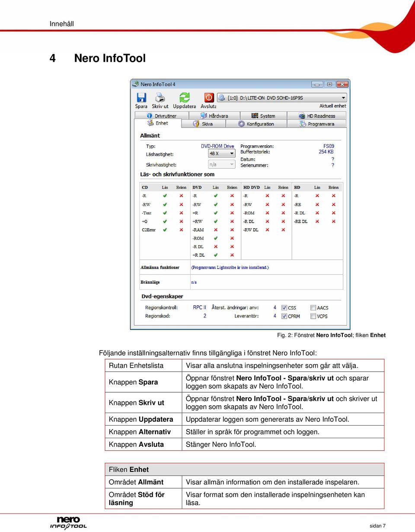Click the heading 4 Nero InfoTool
This screenshot has width=415, height=532.
[x=98, y=58]
